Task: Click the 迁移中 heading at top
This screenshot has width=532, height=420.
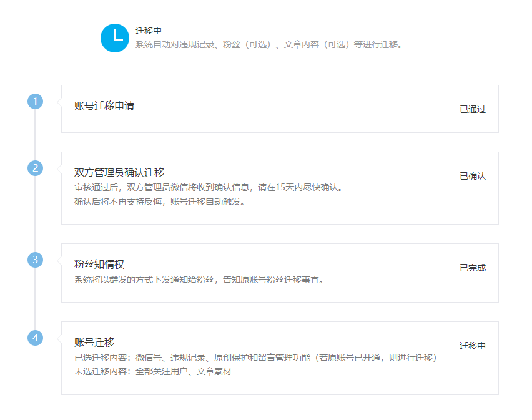Action: click(149, 31)
